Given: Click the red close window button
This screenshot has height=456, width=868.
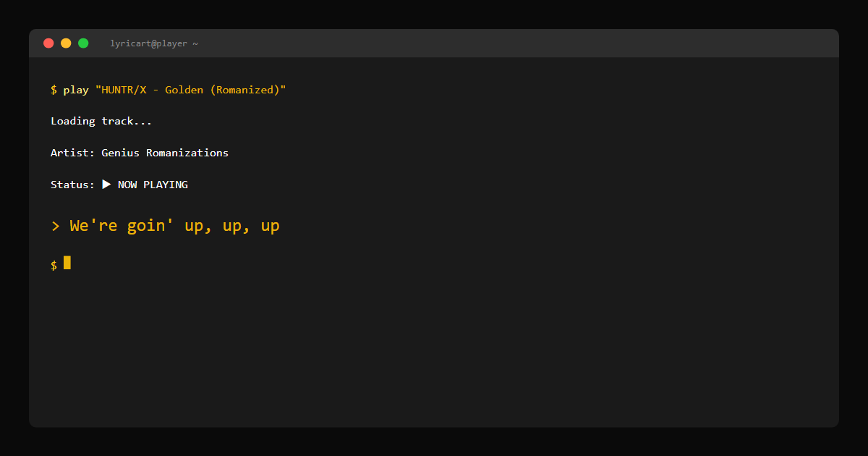Looking at the screenshot, I should pos(48,43).
